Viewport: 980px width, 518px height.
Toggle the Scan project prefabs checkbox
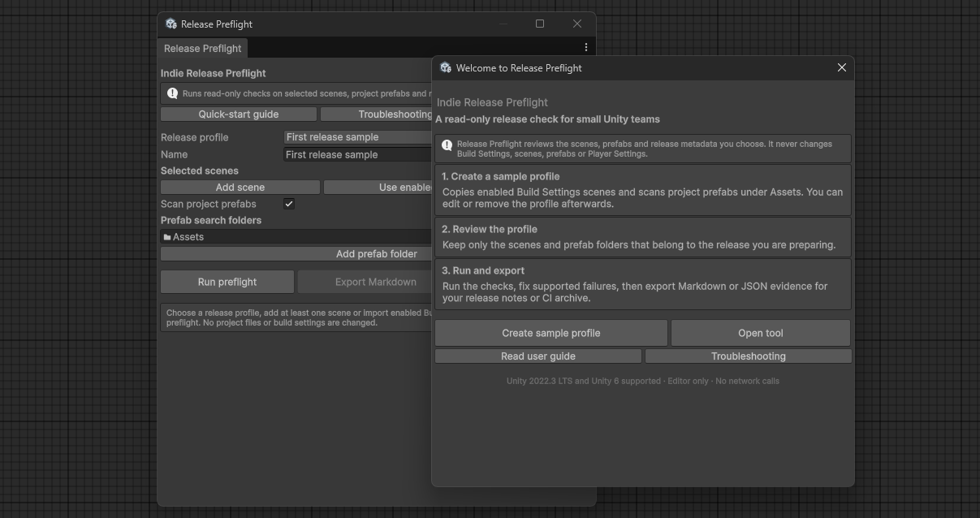pos(289,204)
